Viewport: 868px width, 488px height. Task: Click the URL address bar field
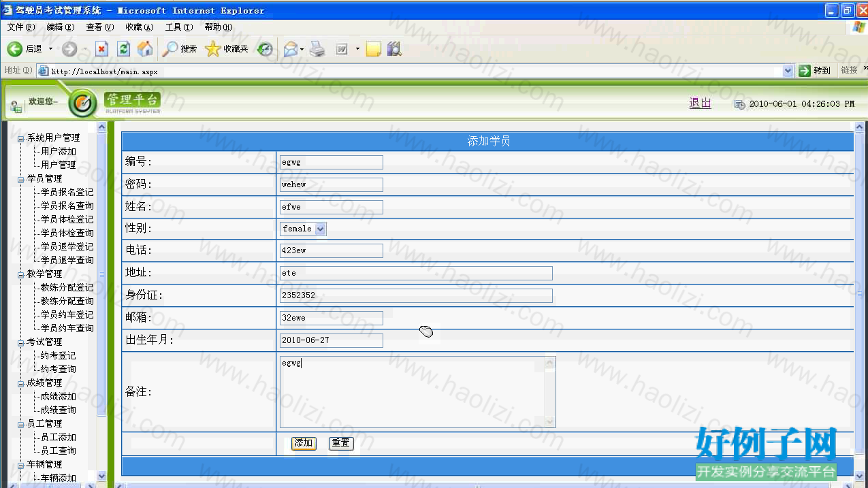pyautogui.click(x=417, y=71)
